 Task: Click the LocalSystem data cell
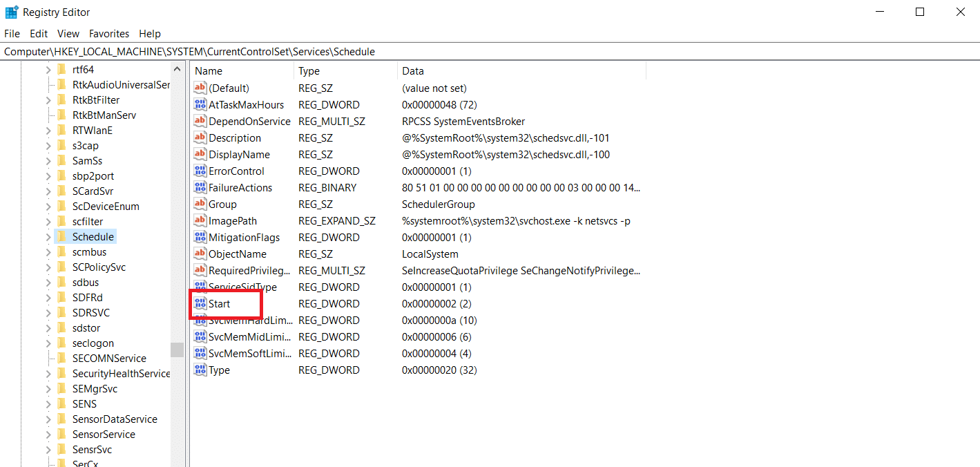(430, 254)
